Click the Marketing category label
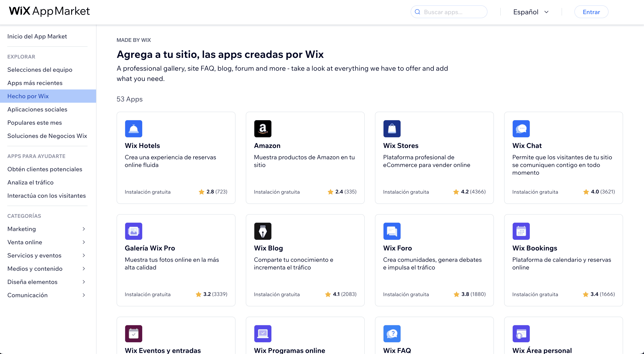Viewport: 644px width, 354px height. point(22,229)
